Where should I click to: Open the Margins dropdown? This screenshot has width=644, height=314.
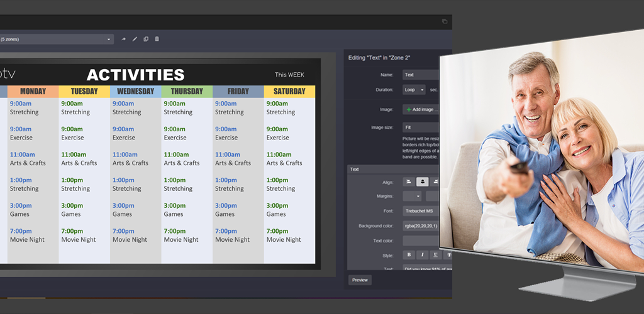412,197
